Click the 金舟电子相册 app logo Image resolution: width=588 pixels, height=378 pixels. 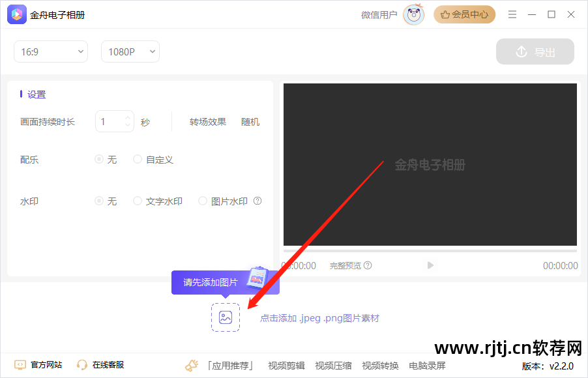tap(16, 14)
